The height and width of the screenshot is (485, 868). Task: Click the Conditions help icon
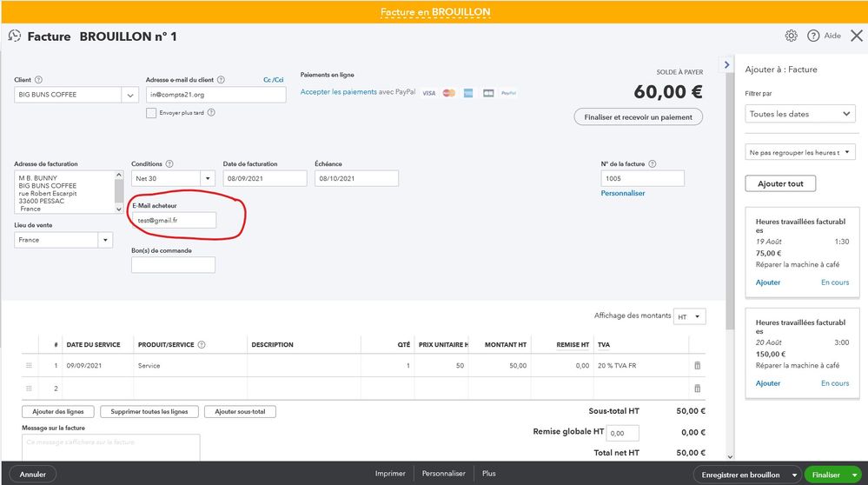pyautogui.click(x=169, y=164)
